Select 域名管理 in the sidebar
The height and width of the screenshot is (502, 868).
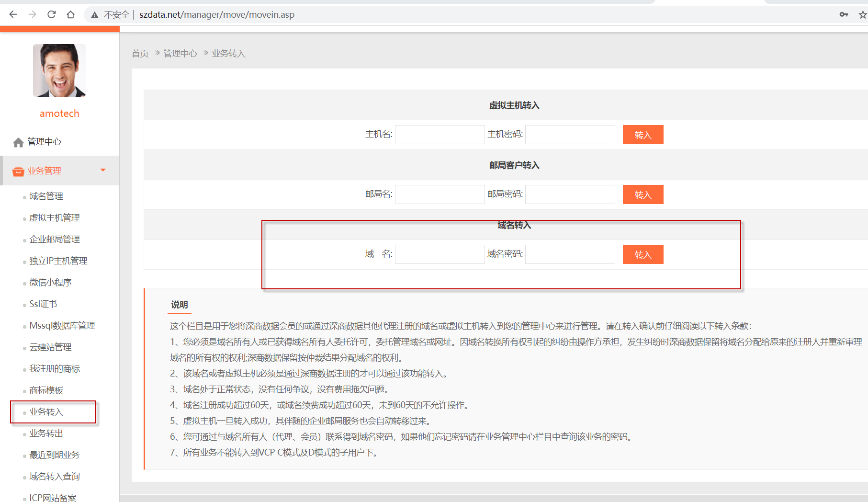point(46,196)
